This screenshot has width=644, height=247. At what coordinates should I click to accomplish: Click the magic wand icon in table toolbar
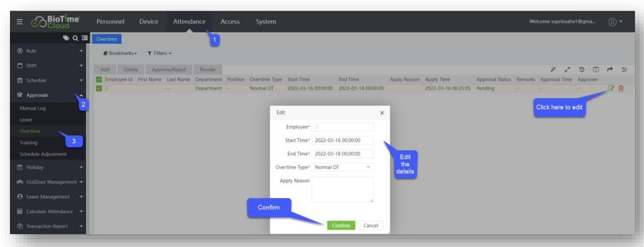554,70
